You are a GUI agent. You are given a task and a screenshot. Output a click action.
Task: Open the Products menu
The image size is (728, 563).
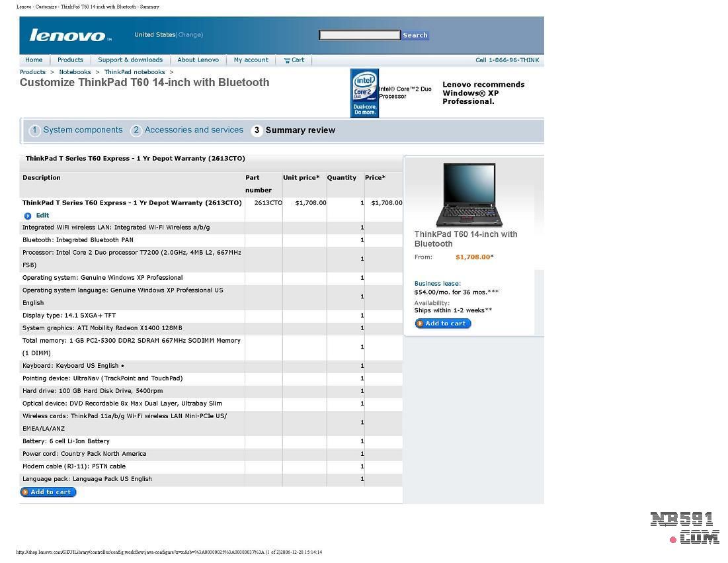click(x=70, y=60)
